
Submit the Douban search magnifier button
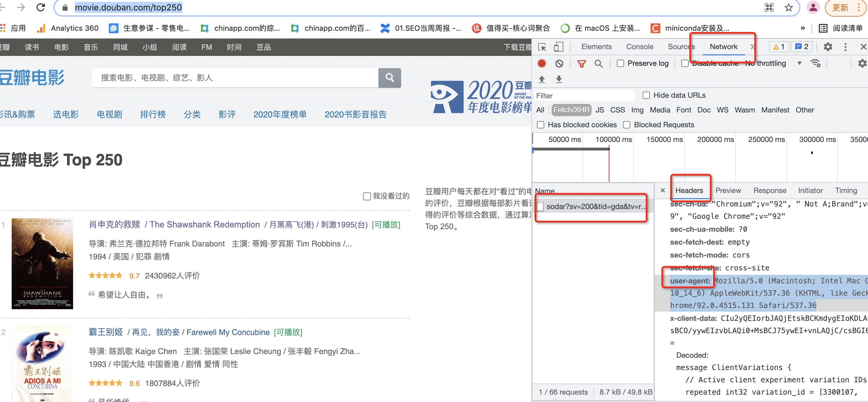click(x=389, y=78)
